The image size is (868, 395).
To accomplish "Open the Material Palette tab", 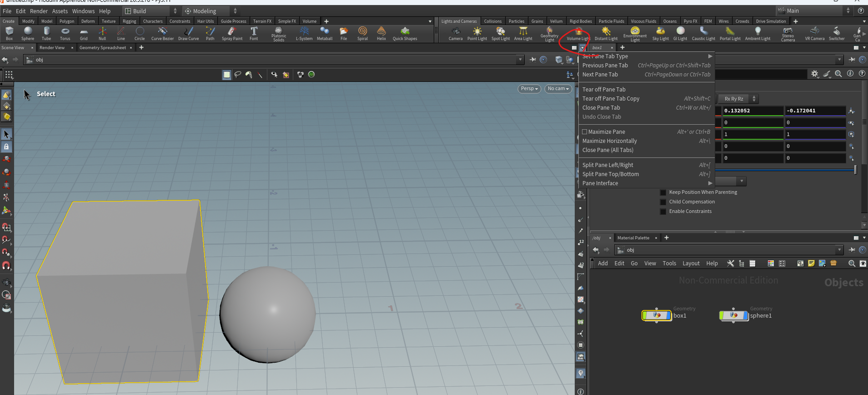I will pos(633,238).
